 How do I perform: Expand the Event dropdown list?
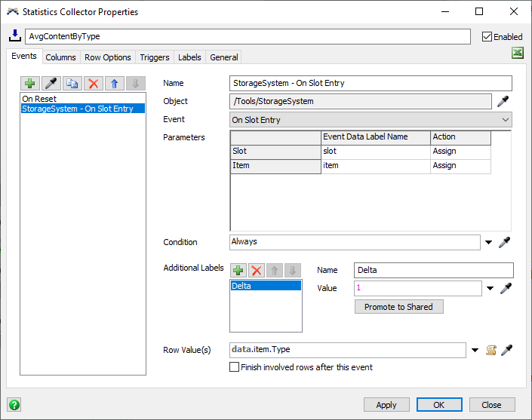pyautogui.click(x=505, y=120)
